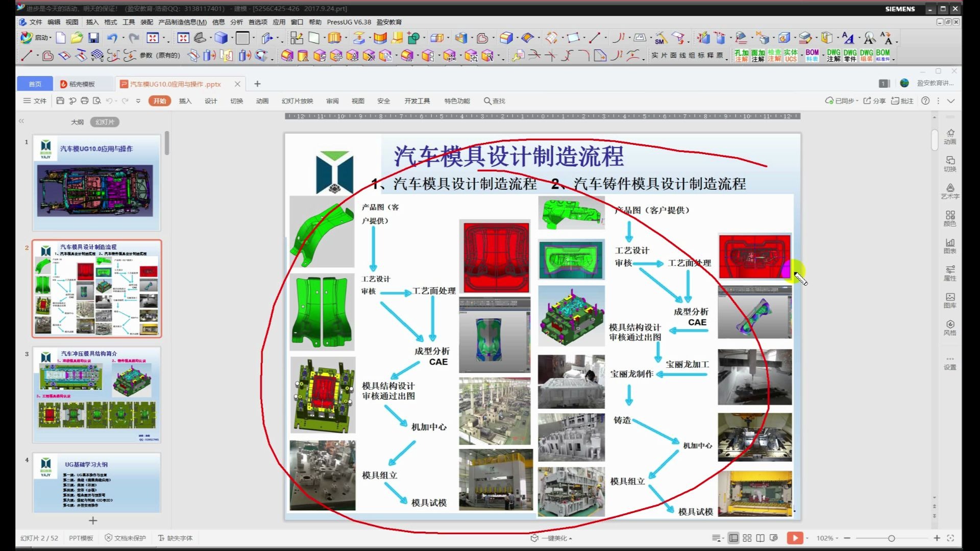Click the 分享 share button
Screen dimensions: 980x551
point(874,101)
